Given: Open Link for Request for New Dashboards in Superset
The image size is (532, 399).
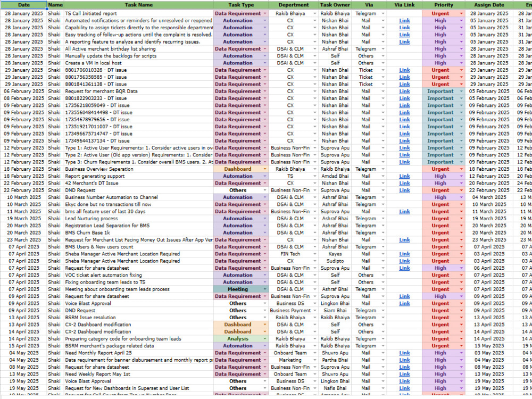Looking at the screenshot, I should click(404, 388).
